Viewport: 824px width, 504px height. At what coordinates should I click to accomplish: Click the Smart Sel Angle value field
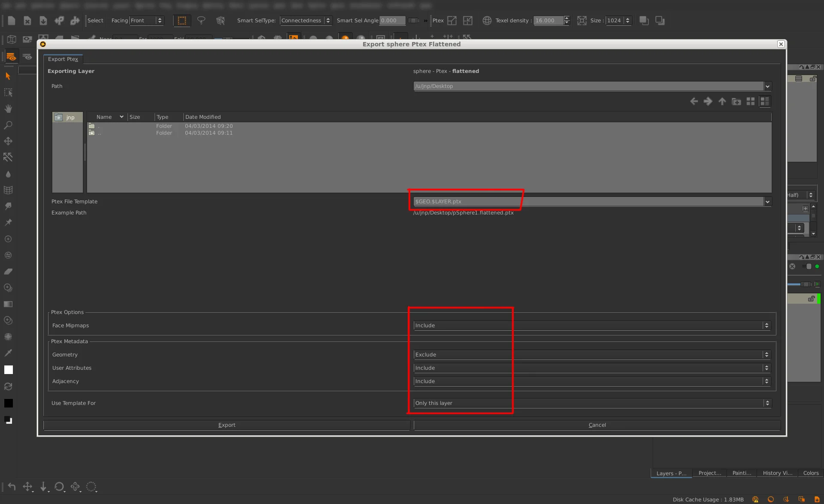click(392, 21)
